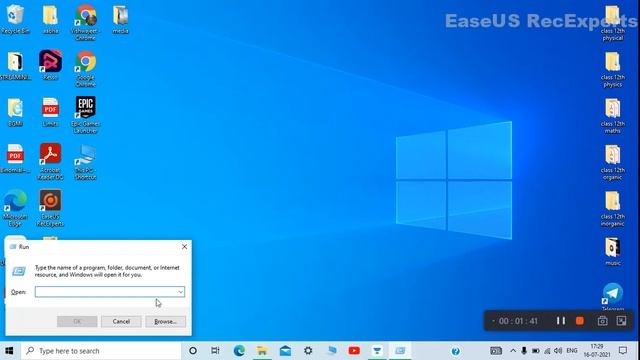Select the Limits PDF file icon

[x=50, y=112]
